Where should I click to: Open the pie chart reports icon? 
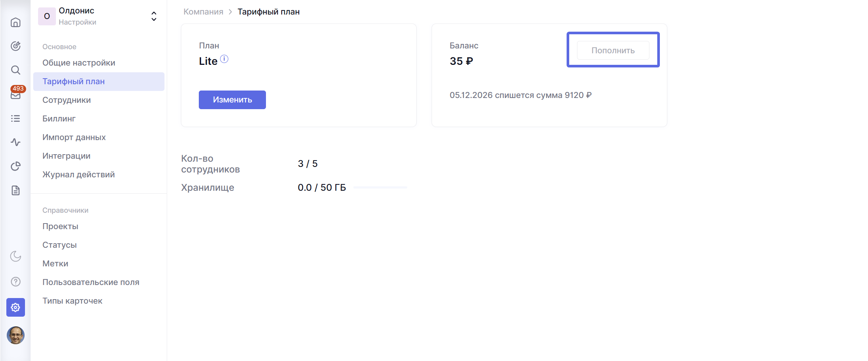[x=16, y=166]
